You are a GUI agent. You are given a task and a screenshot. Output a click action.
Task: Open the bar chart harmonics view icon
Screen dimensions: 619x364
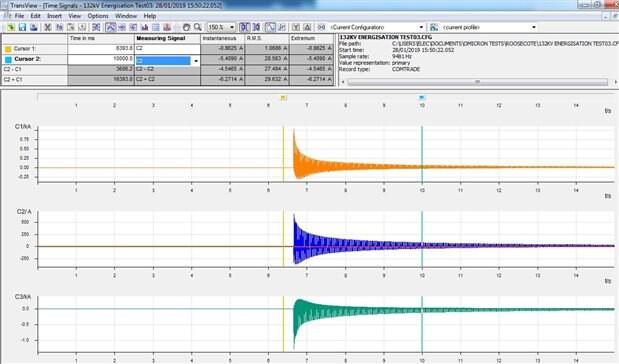point(144,27)
